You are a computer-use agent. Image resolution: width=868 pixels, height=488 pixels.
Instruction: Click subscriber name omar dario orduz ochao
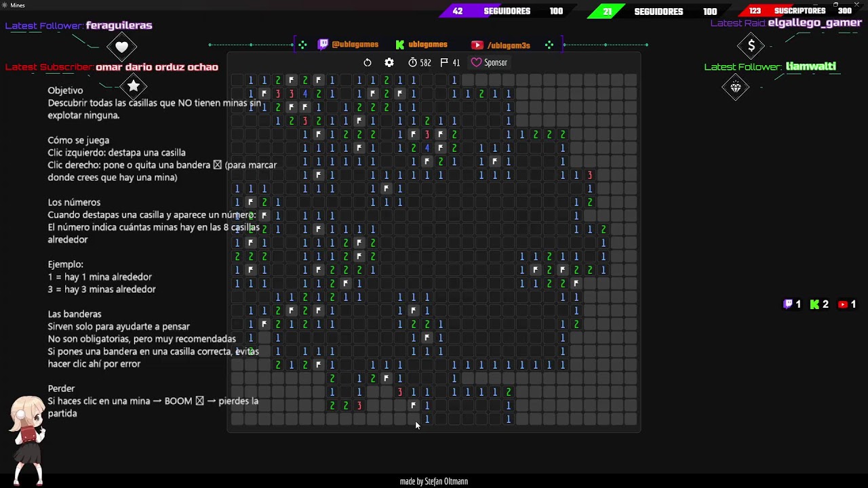coord(157,67)
